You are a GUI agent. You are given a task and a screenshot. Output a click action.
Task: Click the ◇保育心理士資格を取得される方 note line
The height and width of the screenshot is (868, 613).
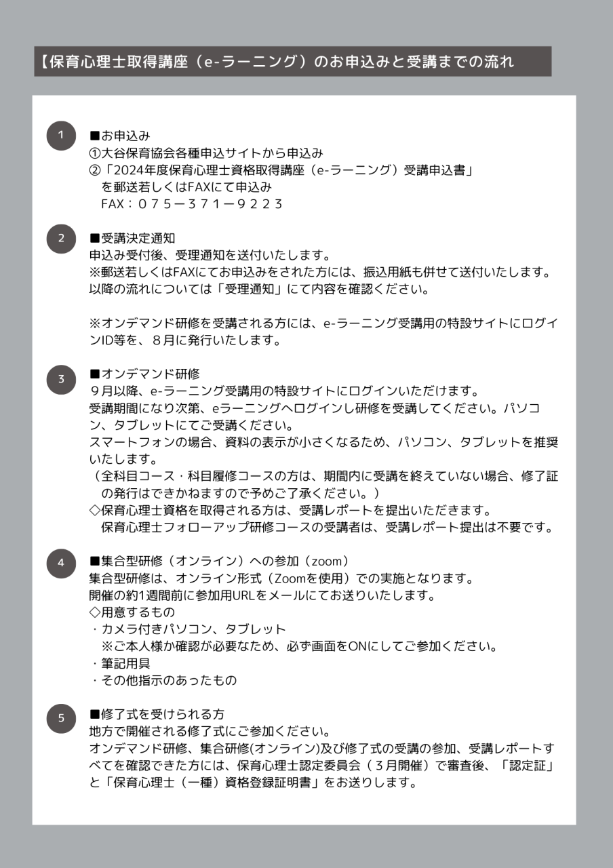click(x=290, y=510)
